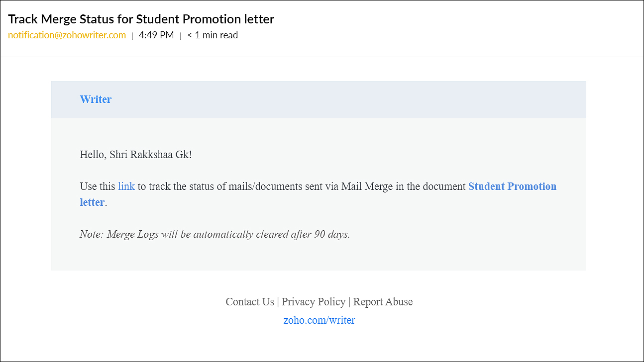This screenshot has width=644, height=362.
Task: Click the "< 1 min read" label
Action: coord(213,35)
